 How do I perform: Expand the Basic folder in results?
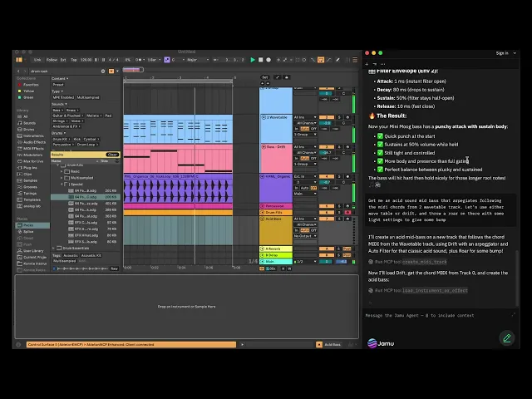click(62, 171)
